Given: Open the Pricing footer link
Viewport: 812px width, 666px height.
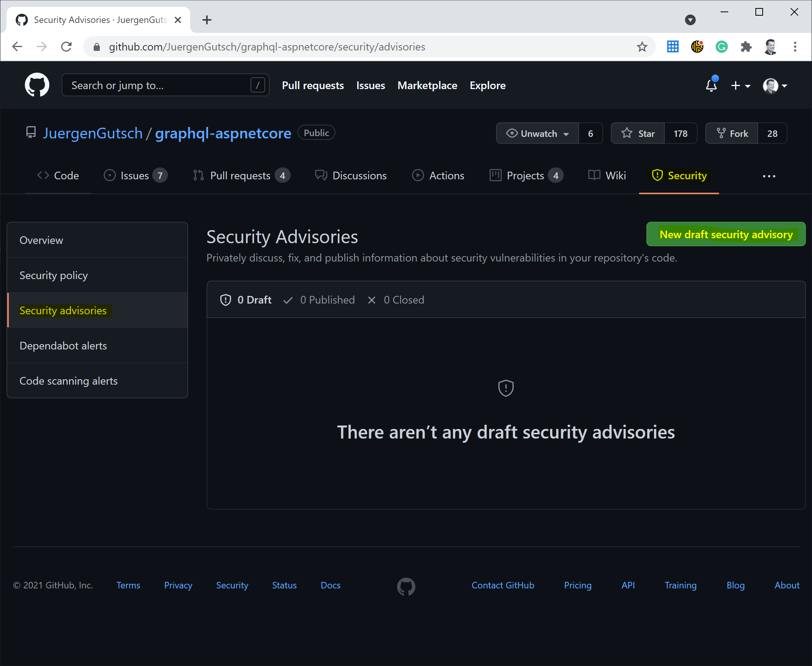Looking at the screenshot, I should (x=578, y=585).
